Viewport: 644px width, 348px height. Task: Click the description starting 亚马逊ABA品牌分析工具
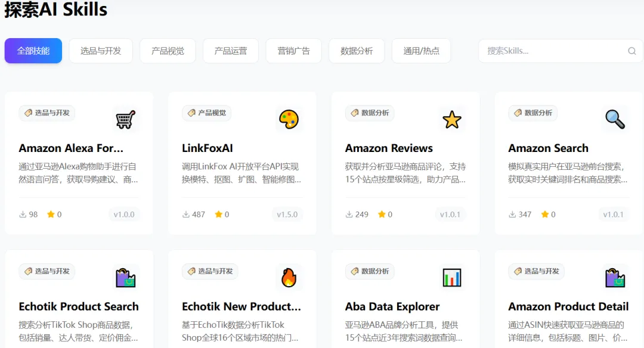pyautogui.click(x=404, y=331)
